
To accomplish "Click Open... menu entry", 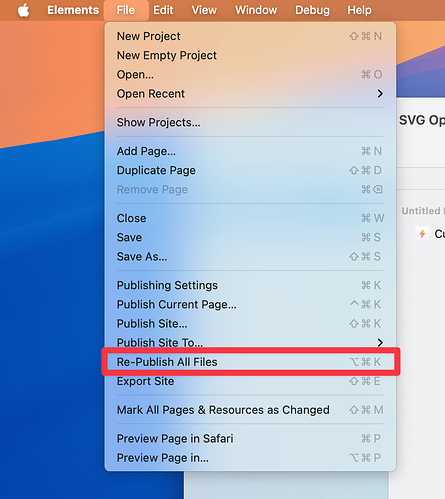I will click(x=250, y=74).
